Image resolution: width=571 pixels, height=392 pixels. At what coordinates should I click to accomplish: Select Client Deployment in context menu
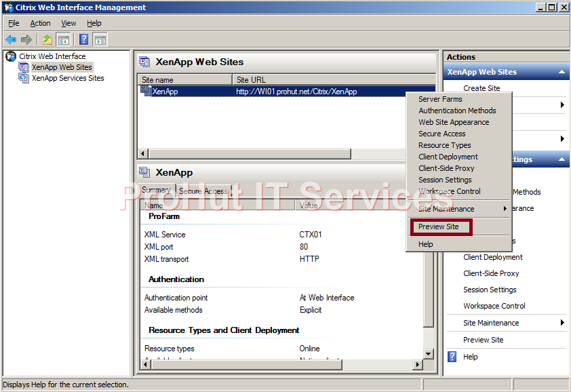pos(448,157)
